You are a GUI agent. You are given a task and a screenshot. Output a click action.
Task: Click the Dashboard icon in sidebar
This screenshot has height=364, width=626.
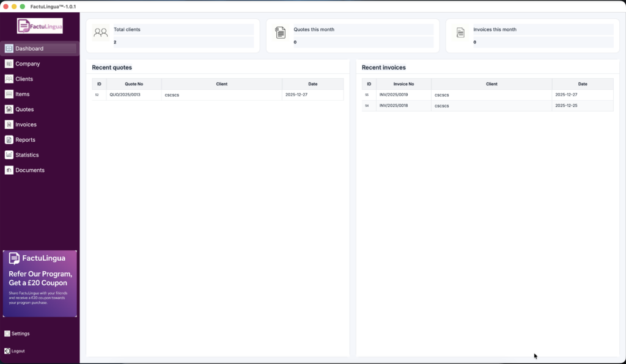pos(9,49)
